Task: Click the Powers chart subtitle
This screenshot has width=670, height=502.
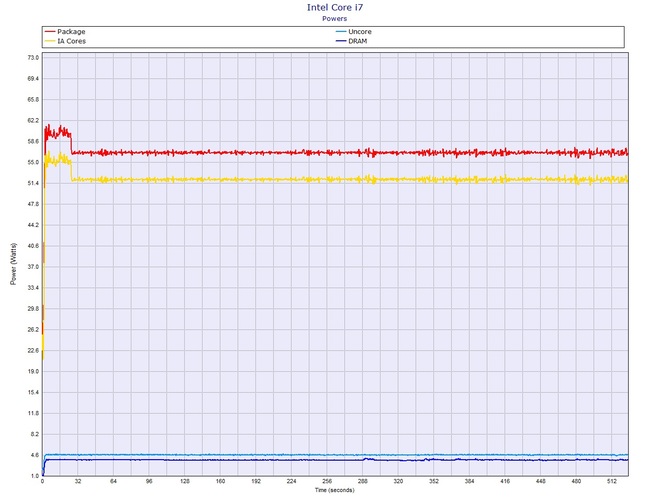Action: pyautogui.click(x=335, y=18)
